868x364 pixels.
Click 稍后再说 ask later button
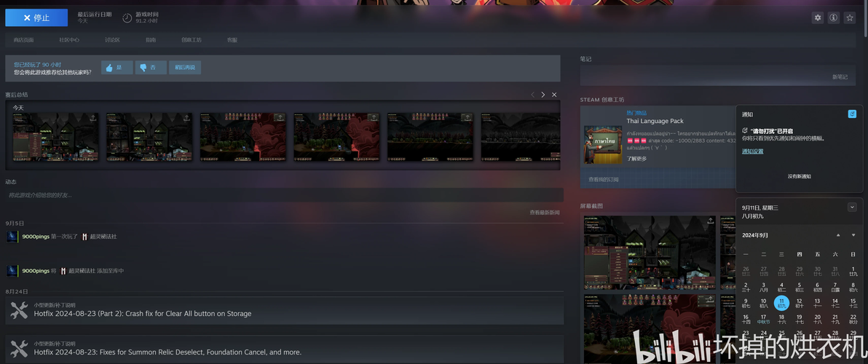(185, 68)
